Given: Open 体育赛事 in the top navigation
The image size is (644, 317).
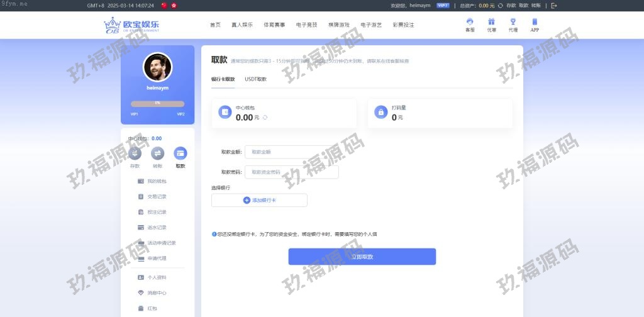Looking at the screenshot, I should coord(274,25).
